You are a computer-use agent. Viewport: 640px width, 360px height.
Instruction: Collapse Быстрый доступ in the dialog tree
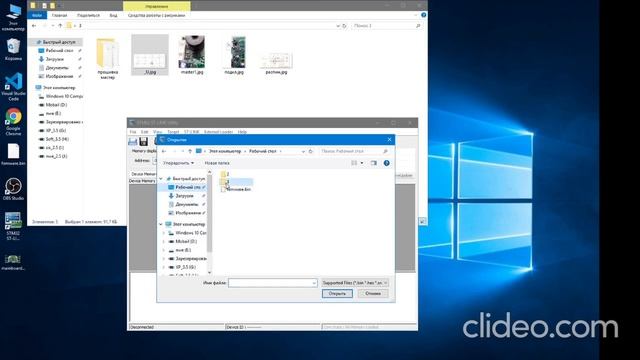tap(161, 179)
